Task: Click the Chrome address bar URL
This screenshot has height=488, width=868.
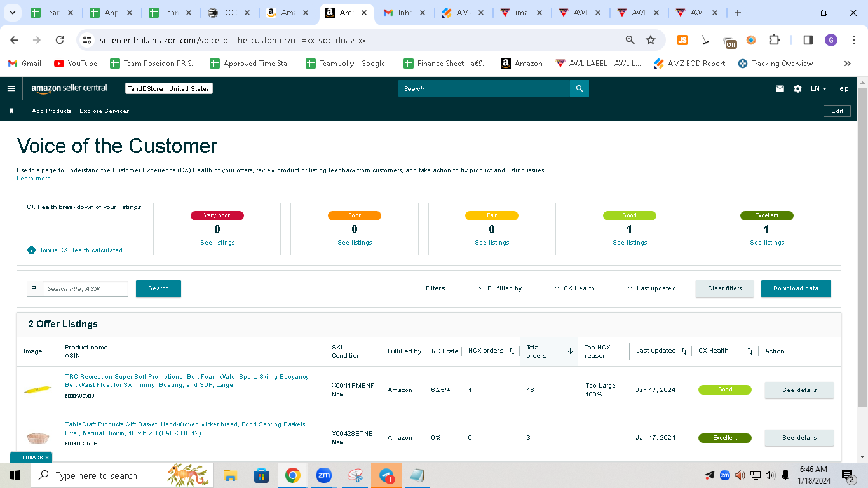Action: 233,40
